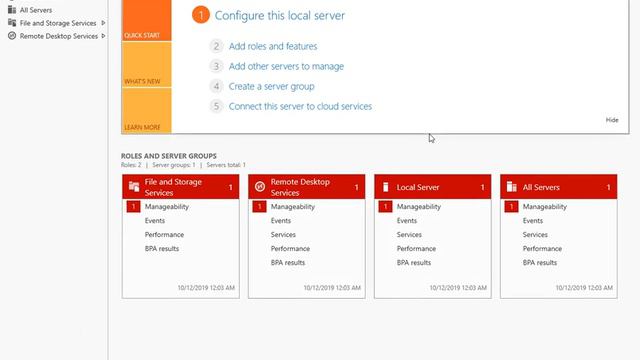Open Events in File and Storage Services tile
Screen dimensions: 640x360
click(155, 221)
